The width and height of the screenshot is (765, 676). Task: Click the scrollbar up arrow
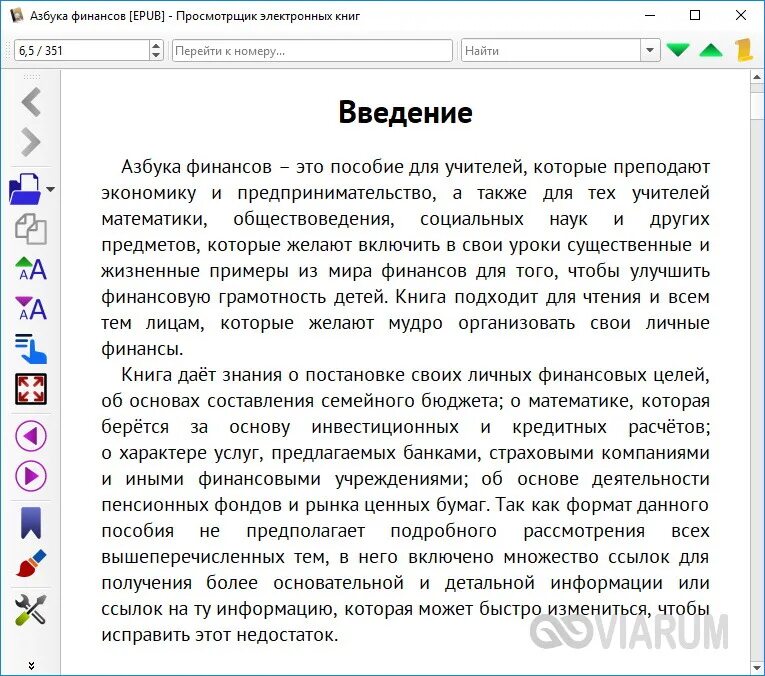click(x=757, y=77)
